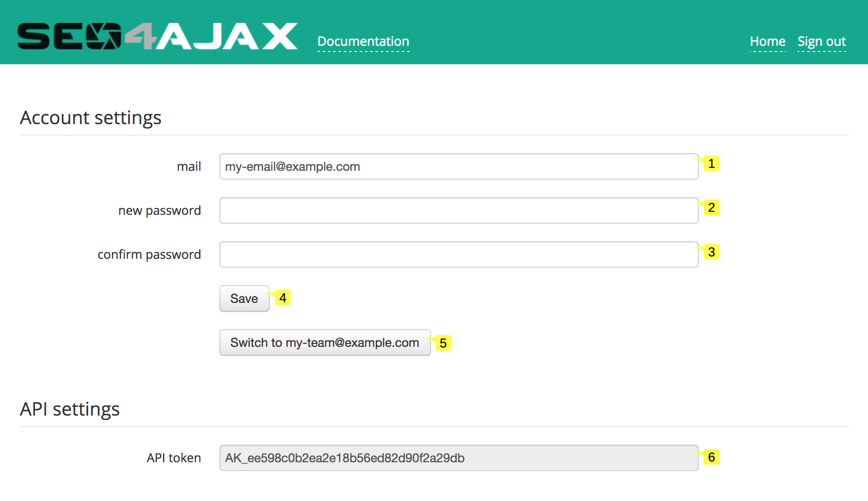Click the Account settings heading
The height and width of the screenshot is (501, 868).
pos(90,117)
